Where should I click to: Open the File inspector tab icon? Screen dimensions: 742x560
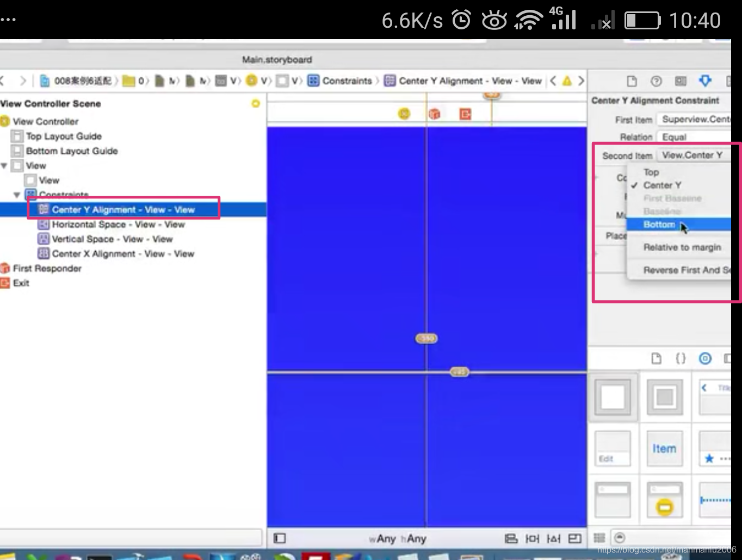632,81
